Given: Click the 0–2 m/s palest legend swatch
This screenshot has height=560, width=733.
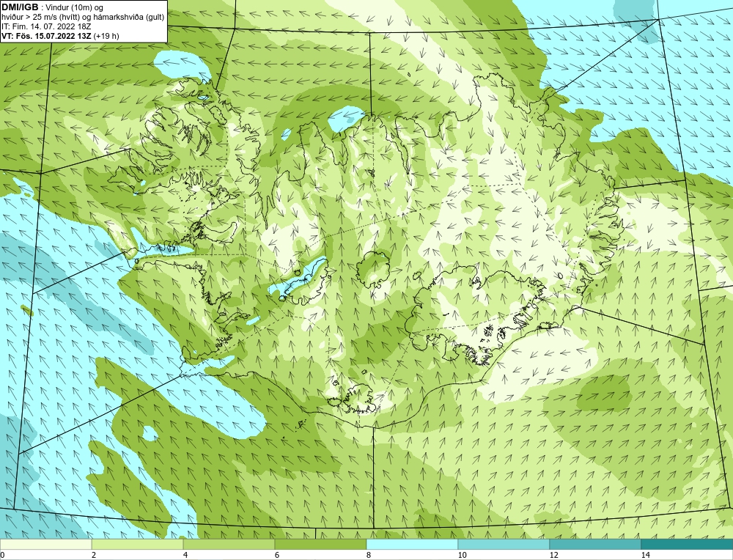Looking at the screenshot, I should pos(45,544).
